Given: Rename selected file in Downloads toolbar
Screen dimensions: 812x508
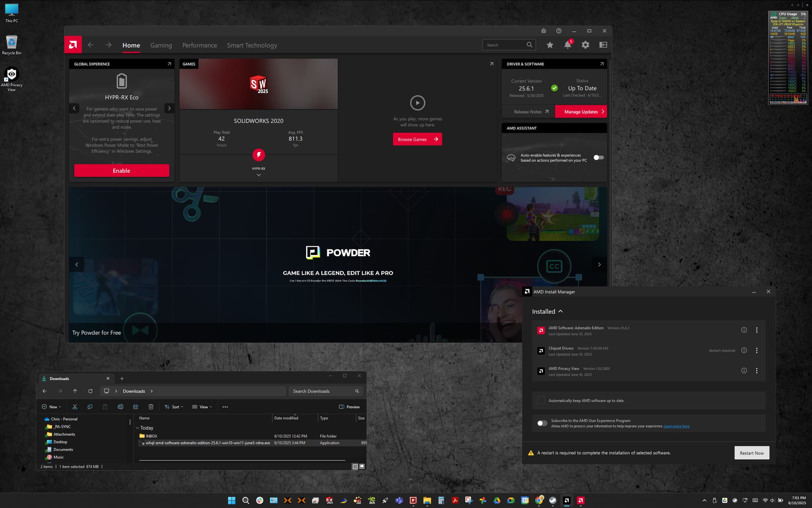Looking at the screenshot, I should (x=121, y=407).
